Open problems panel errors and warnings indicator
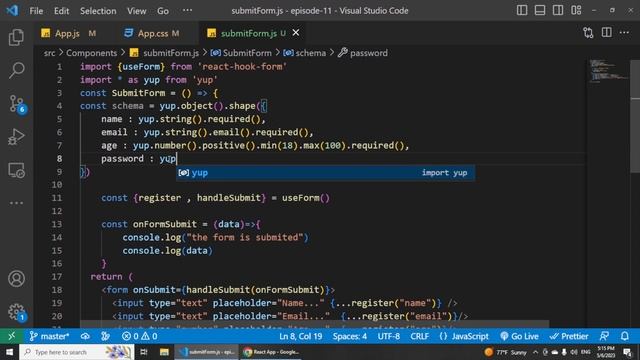Viewport: 640px width, 360px height. 140,336
